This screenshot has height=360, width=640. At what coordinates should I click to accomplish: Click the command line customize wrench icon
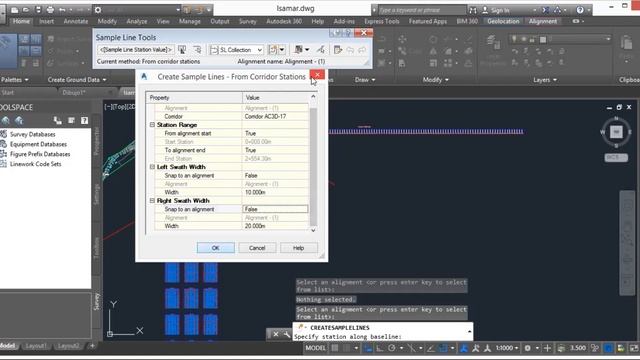[287, 334]
